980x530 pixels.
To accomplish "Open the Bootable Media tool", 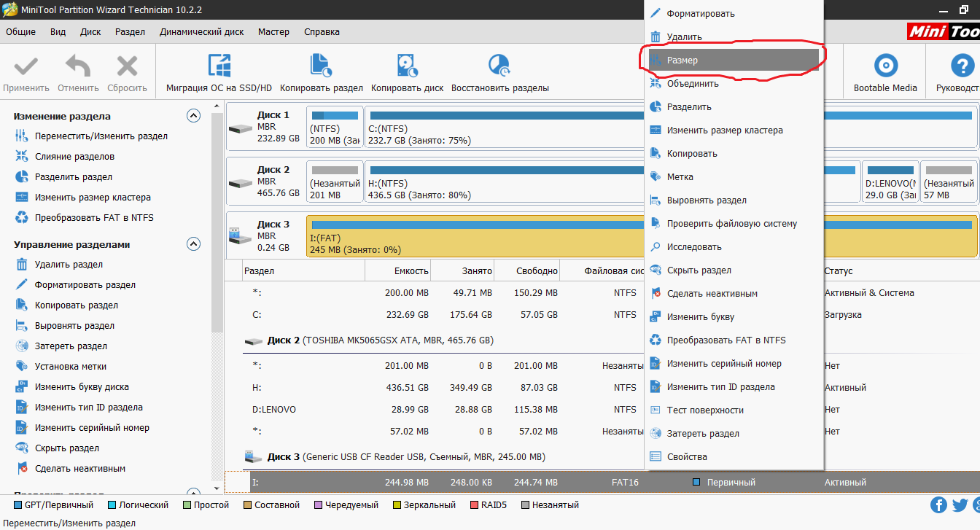I will (885, 66).
